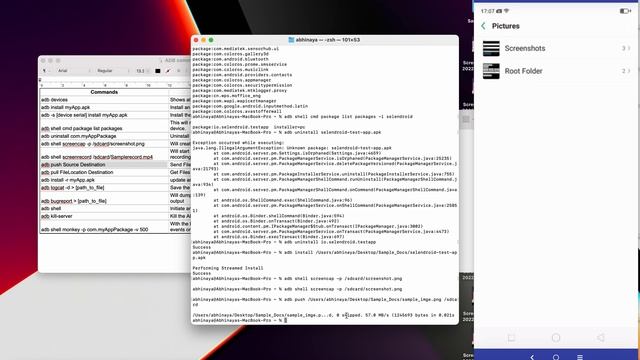Select the 'adb shell monkey' command cell
Viewport: 640px width, 360px height.
[x=104, y=227]
